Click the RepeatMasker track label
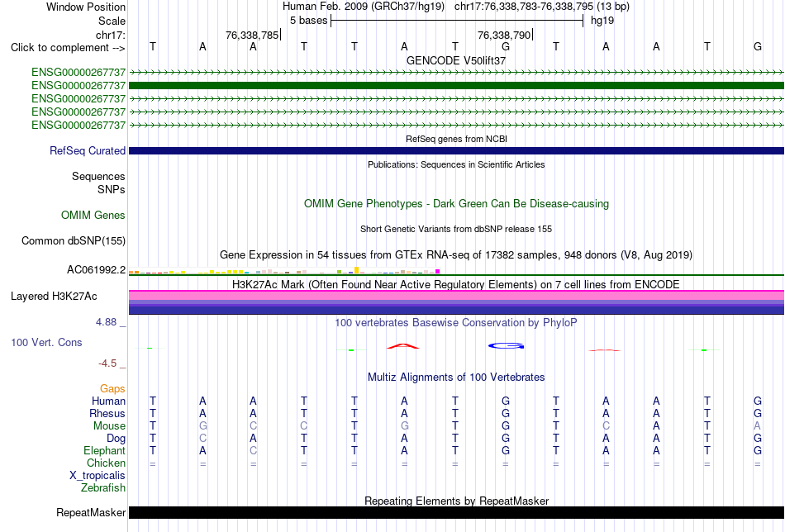The height and width of the screenshot is (532, 785). pyautogui.click(x=91, y=512)
